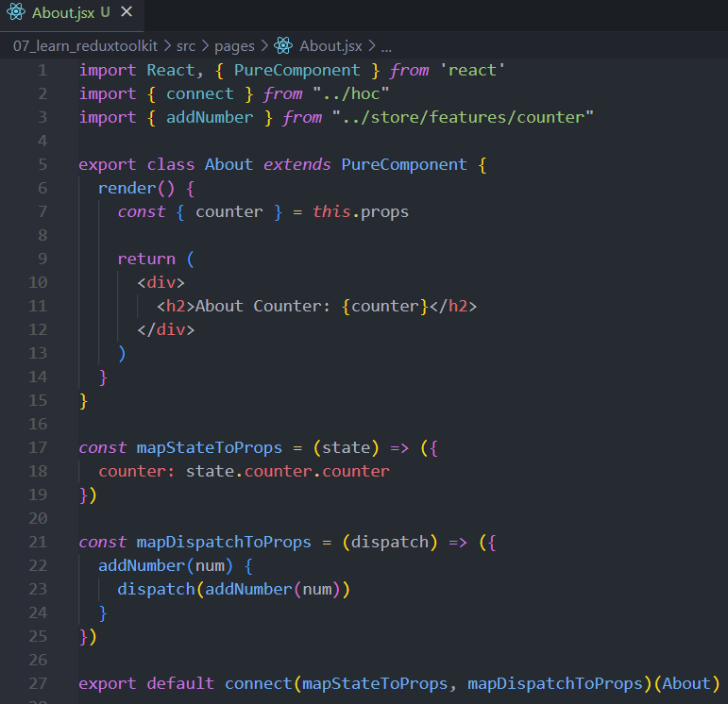Click the (state) parameter on line 17
The width and height of the screenshot is (728, 704).
click(347, 447)
